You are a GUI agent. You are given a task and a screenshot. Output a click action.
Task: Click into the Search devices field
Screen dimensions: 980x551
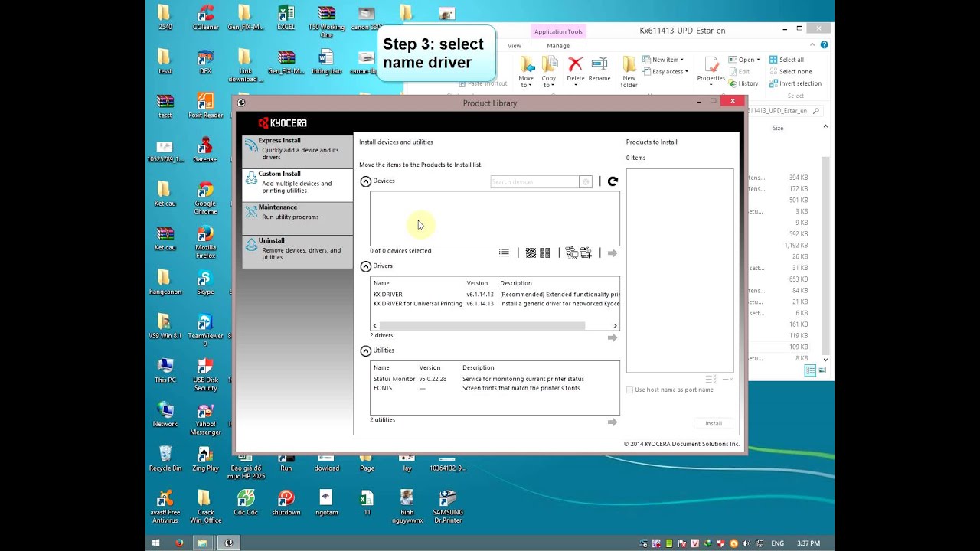click(x=535, y=182)
